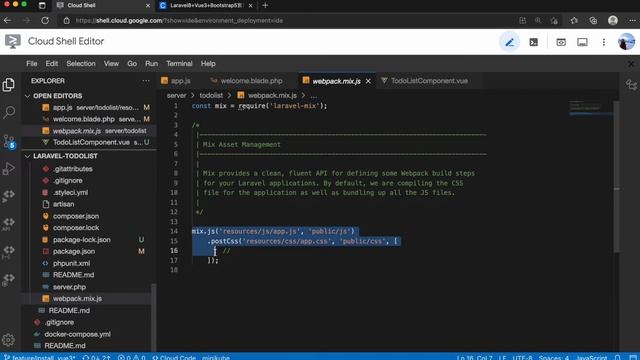Open the Terminal menu
This screenshot has height=360, width=640.
(x=179, y=64)
